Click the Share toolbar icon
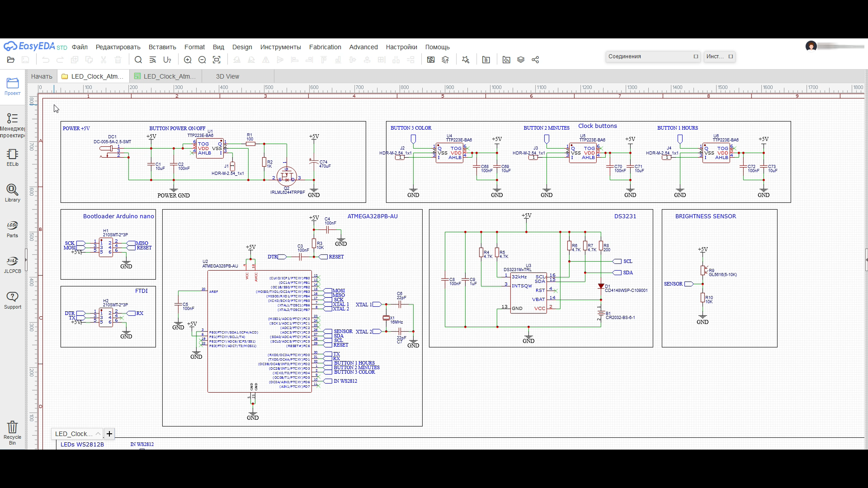Image resolution: width=868 pixels, height=488 pixels. (535, 60)
